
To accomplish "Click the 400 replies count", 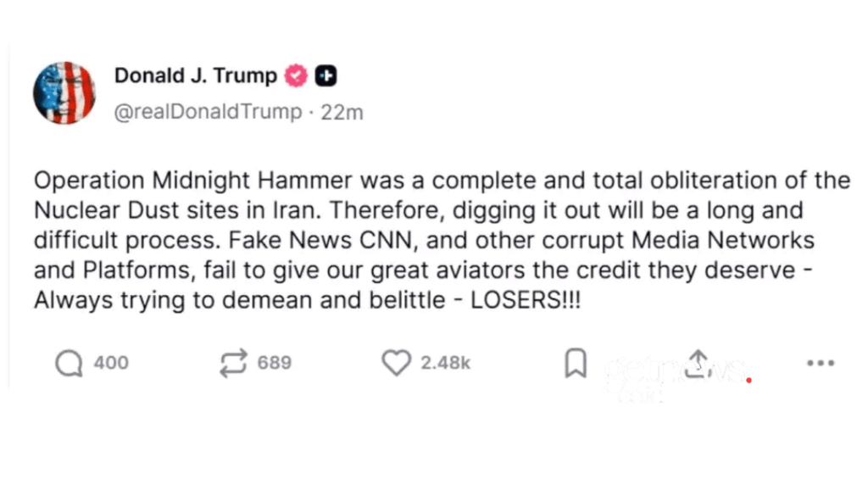I will click(111, 364).
